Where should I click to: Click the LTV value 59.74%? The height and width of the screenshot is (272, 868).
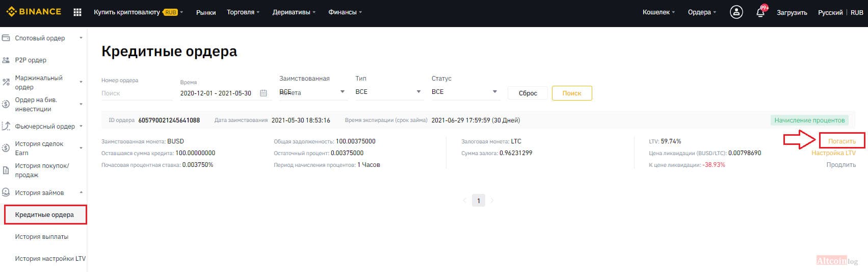[671, 141]
